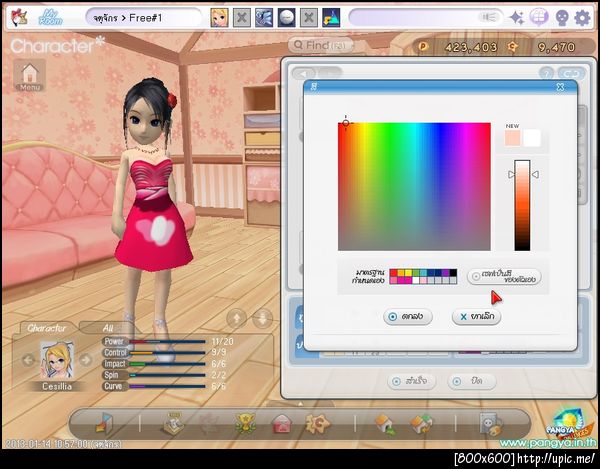This screenshot has height=469, width=600.
Task: Click the Menu house button
Action: pyautogui.click(x=30, y=76)
